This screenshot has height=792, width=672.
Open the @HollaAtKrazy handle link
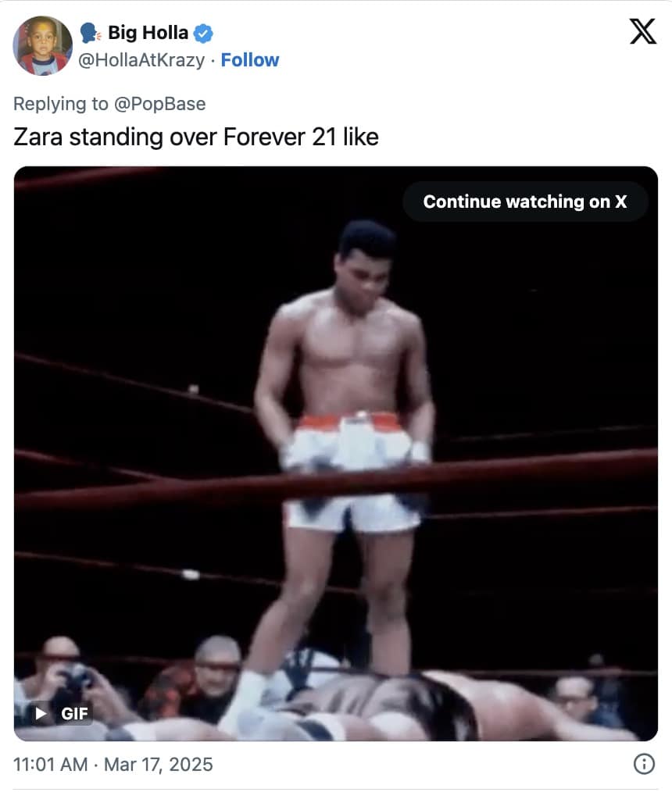pos(141,60)
